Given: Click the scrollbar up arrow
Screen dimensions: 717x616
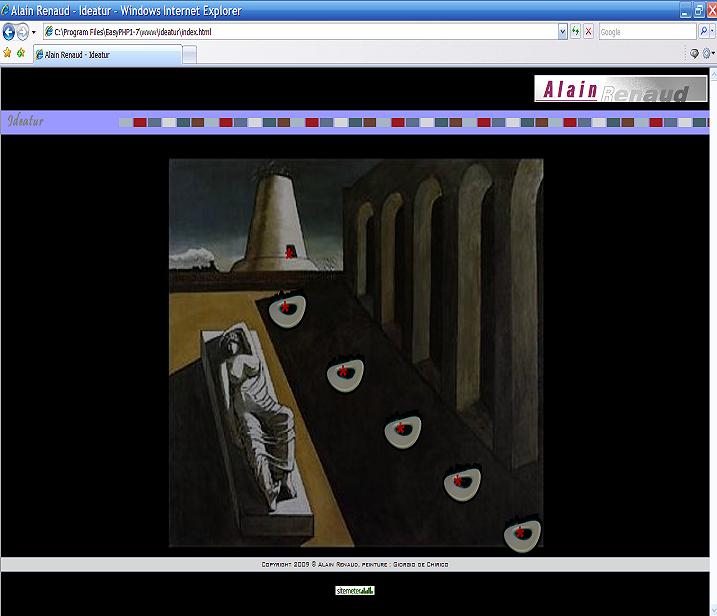Looking at the screenshot, I should (x=713, y=73).
